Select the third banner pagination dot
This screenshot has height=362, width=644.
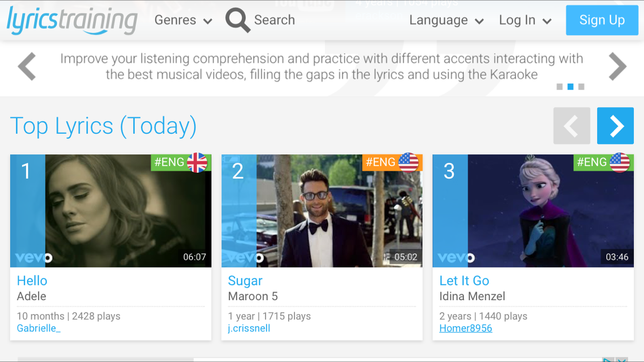(581, 87)
